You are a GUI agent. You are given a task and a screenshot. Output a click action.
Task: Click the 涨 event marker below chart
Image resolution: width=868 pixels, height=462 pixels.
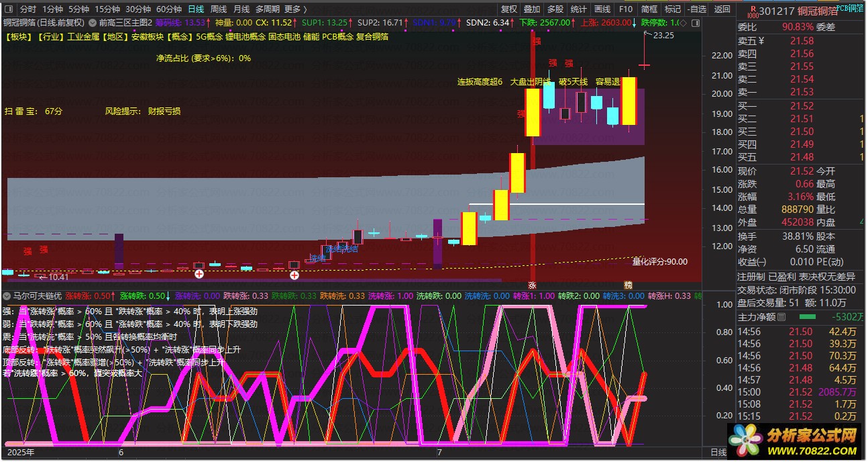pos(533,285)
